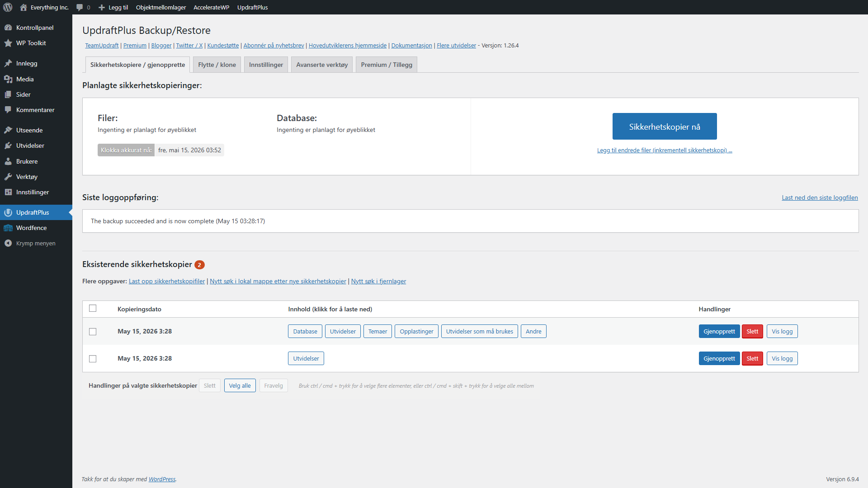Viewport: 868px width, 488px height.
Task: Select the Sikkerhetskopiere / gjenopprette tab
Action: tap(137, 65)
